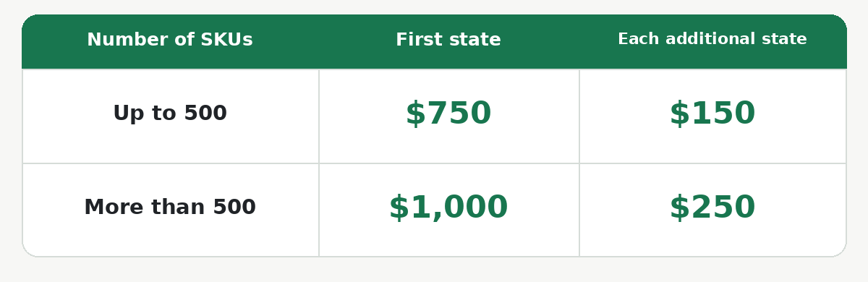Click the $250 additional state price
868x282 pixels.
[712, 208]
